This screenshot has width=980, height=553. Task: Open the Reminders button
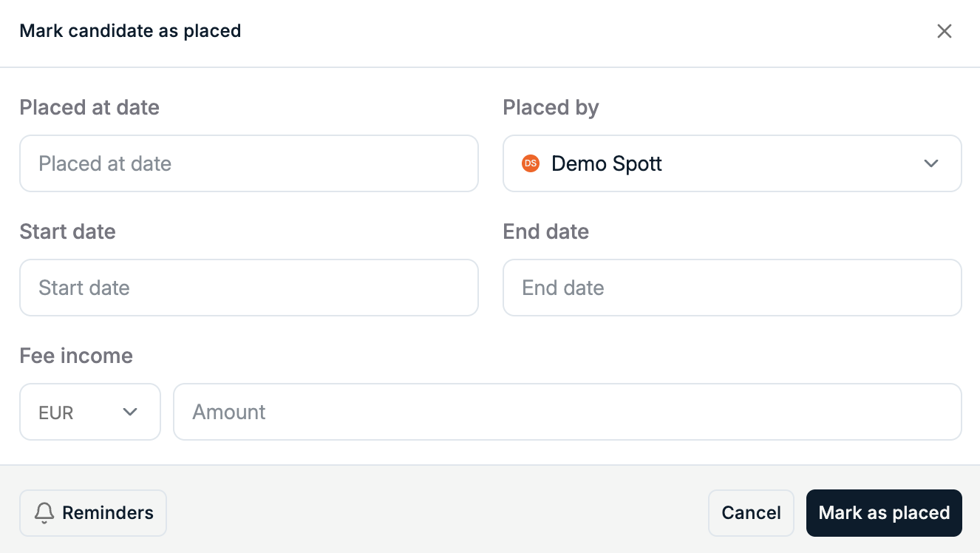[x=93, y=513]
